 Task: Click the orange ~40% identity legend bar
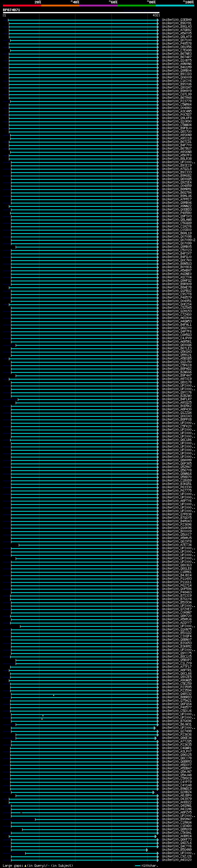click(x=60, y=6)
